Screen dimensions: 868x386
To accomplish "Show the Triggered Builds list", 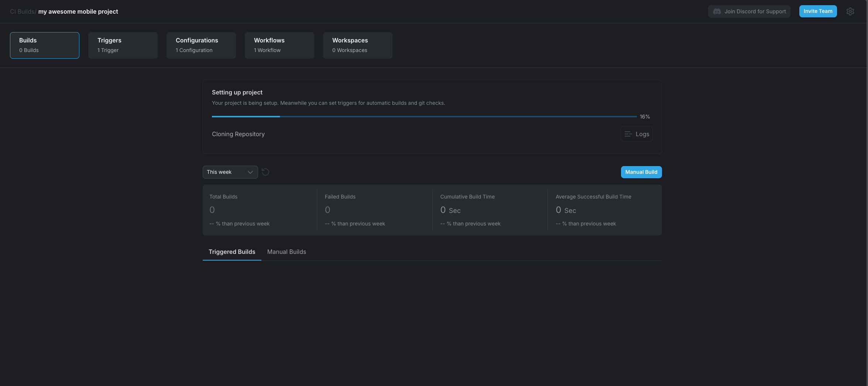I will pyautogui.click(x=232, y=252).
